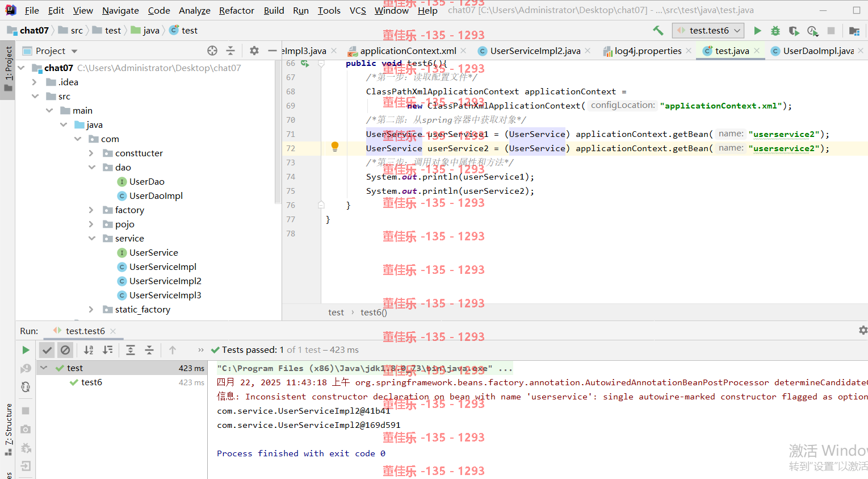Toggle Show Passed checkmark in Run toolbar
The width and height of the screenshot is (868, 479).
(47, 350)
